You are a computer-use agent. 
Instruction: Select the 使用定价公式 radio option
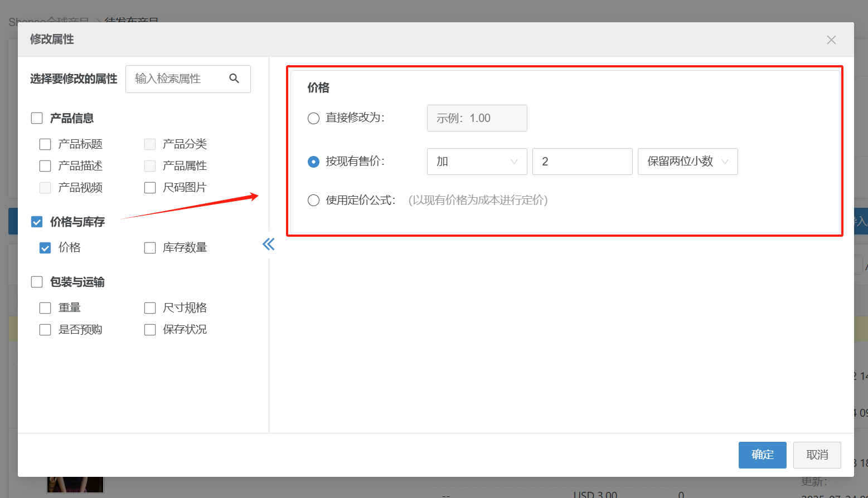click(313, 201)
